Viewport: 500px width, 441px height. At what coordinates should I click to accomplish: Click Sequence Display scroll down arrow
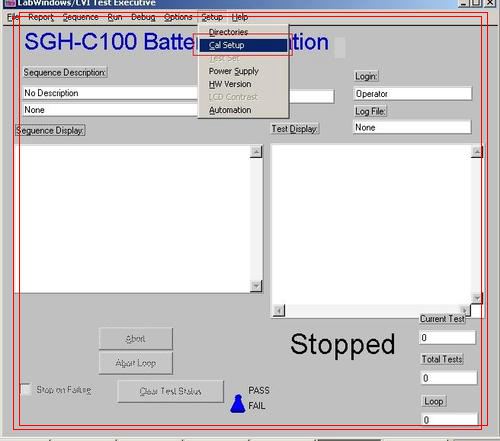[x=256, y=286]
